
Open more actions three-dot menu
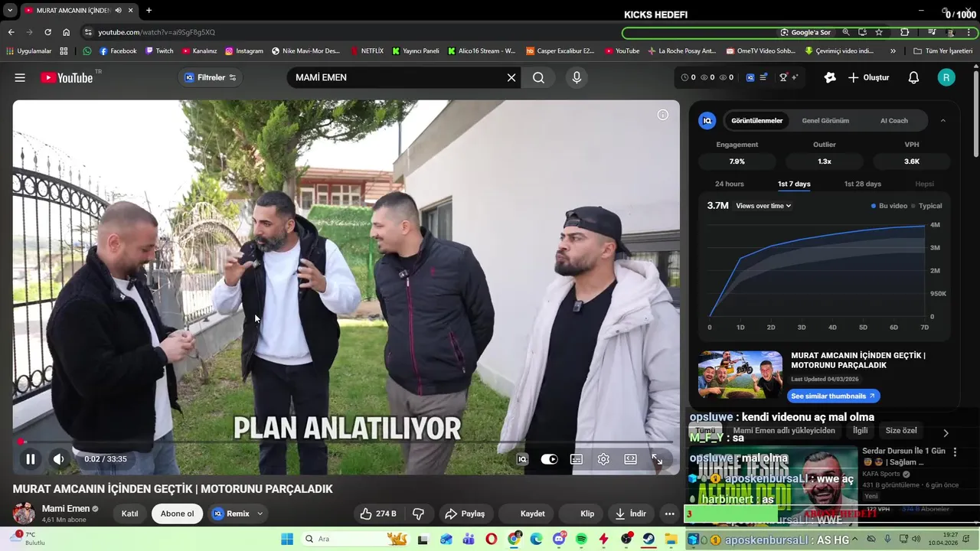(x=670, y=514)
